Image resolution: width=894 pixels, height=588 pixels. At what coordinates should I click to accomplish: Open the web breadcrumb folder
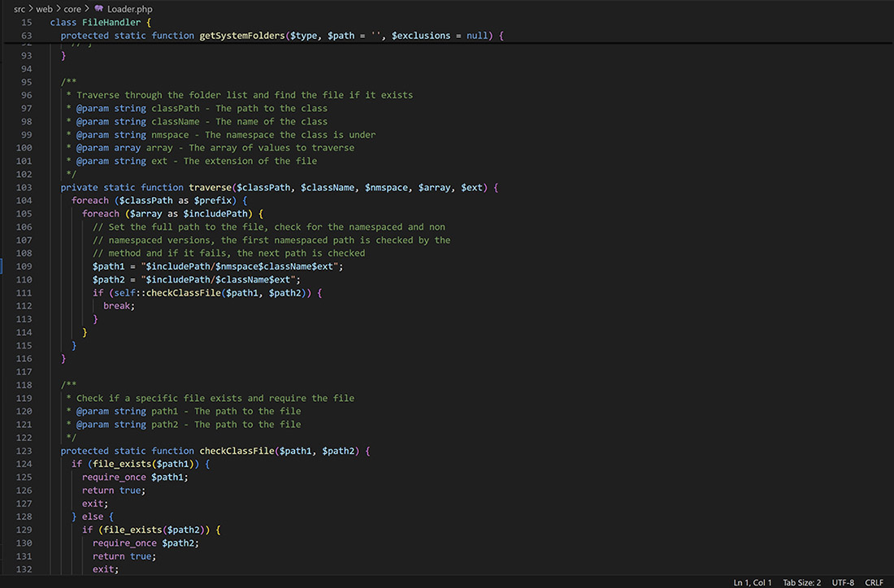[x=44, y=9]
